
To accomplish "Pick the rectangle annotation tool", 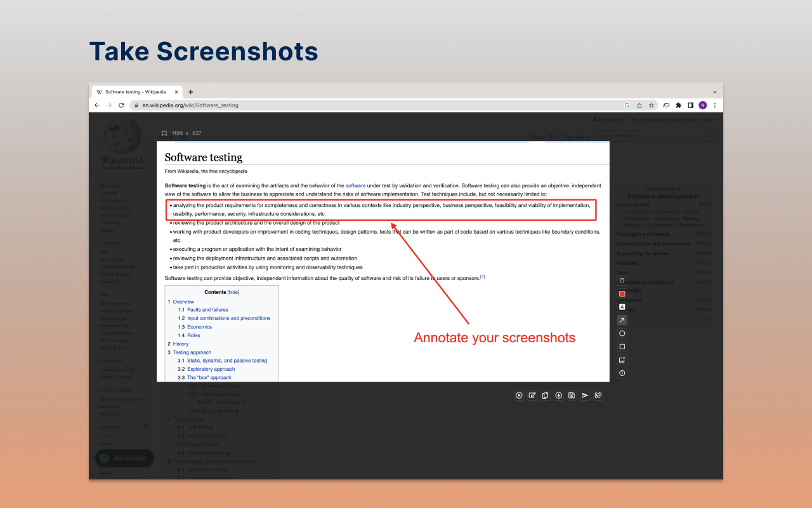I will point(622,347).
